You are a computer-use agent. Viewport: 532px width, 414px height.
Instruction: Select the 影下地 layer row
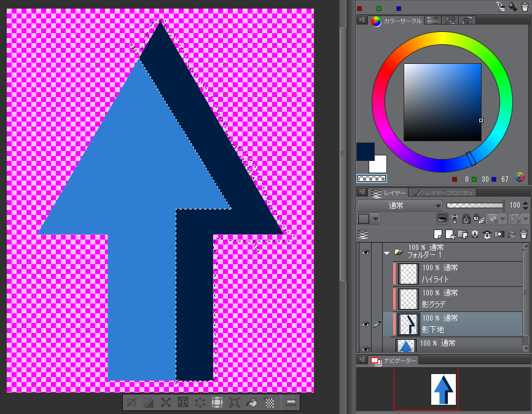coord(452,324)
